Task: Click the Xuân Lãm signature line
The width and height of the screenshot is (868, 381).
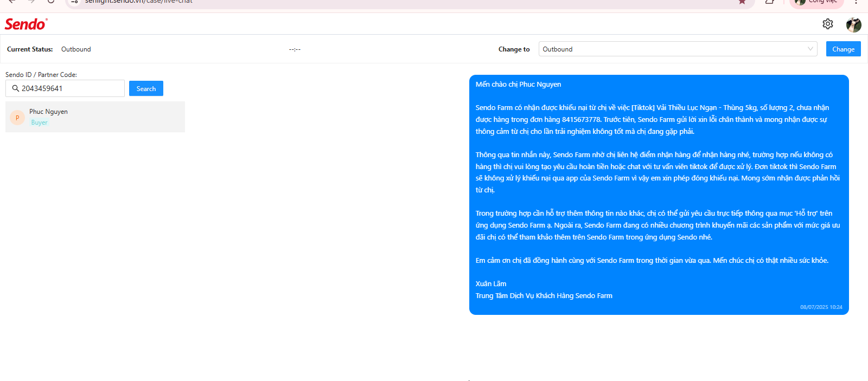Action: coord(491,284)
